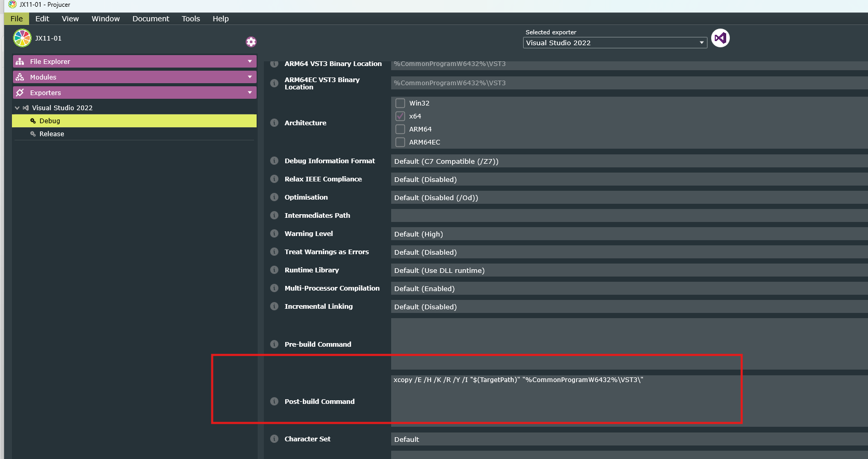Click info icon for Character Set

click(274, 439)
